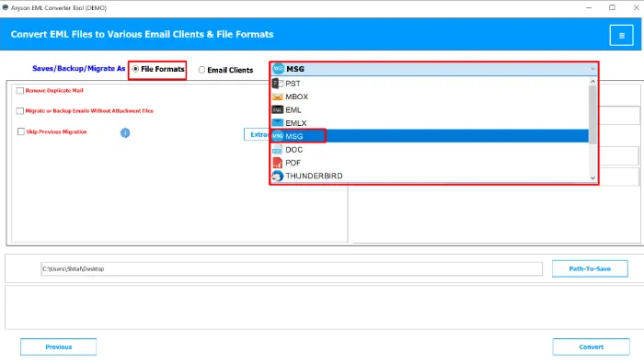Viewport: 644px width, 364px height.
Task: Click the MSG icon in the combo box header
Action: [279, 69]
